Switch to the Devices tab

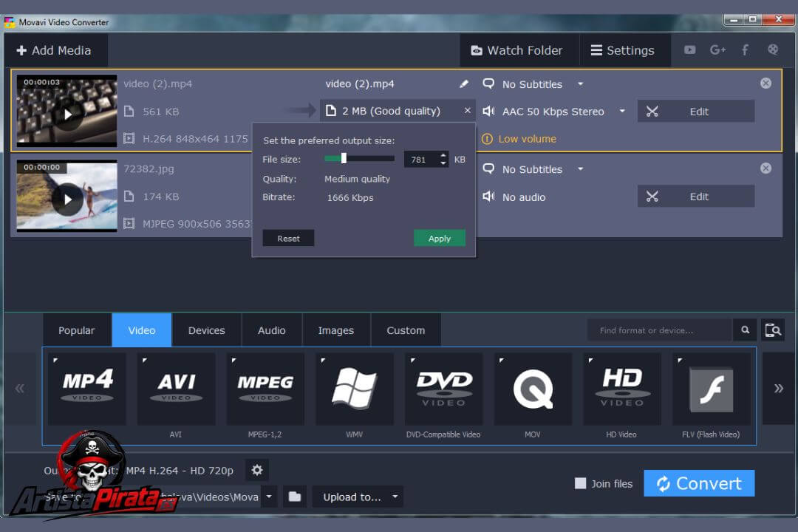pos(206,330)
